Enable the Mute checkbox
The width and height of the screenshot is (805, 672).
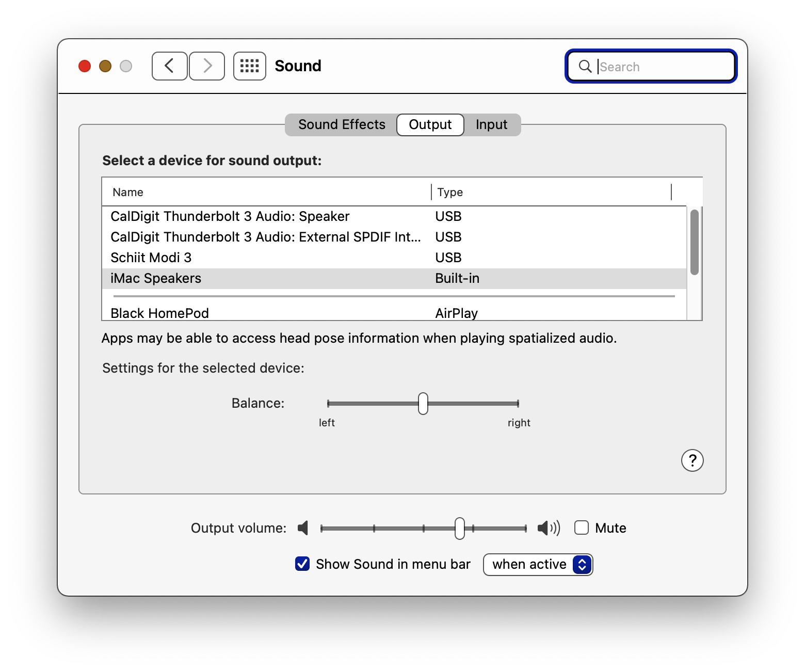(582, 527)
